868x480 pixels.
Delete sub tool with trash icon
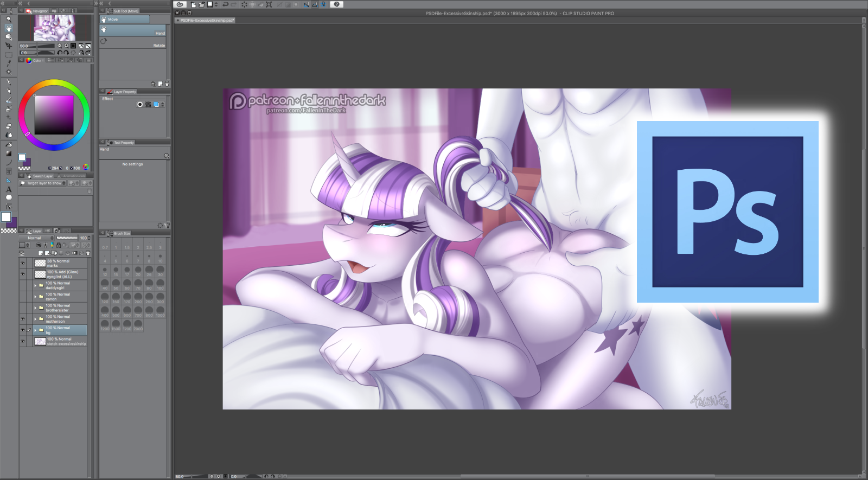(167, 84)
